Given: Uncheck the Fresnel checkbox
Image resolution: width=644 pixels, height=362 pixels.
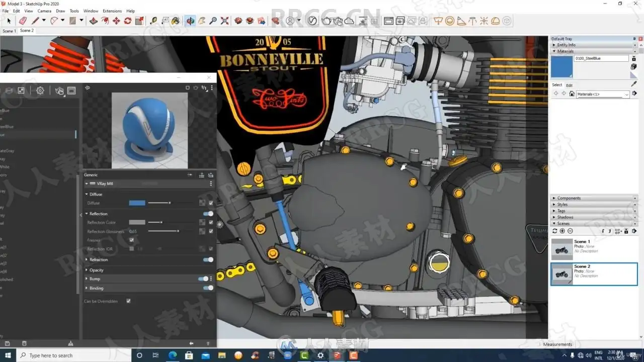Looking at the screenshot, I should pyautogui.click(x=132, y=240).
